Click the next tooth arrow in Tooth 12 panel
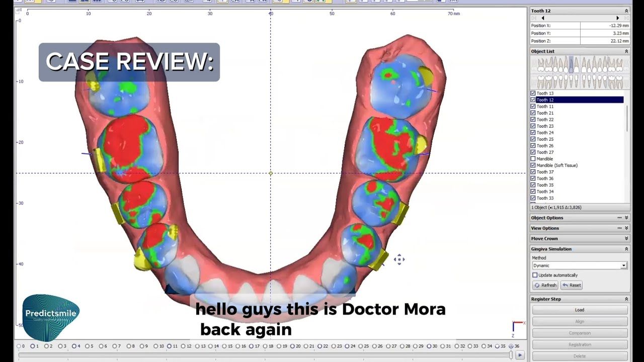The height and width of the screenshot is (362, 644). pos(617,18)
